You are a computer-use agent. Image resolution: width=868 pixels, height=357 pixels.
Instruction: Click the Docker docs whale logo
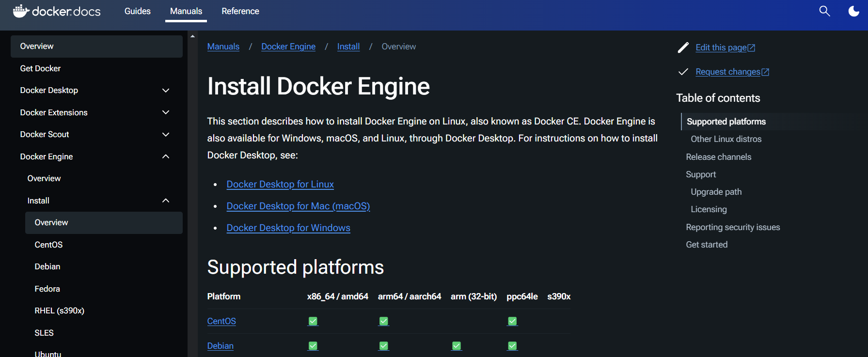(x=21, y=11)
